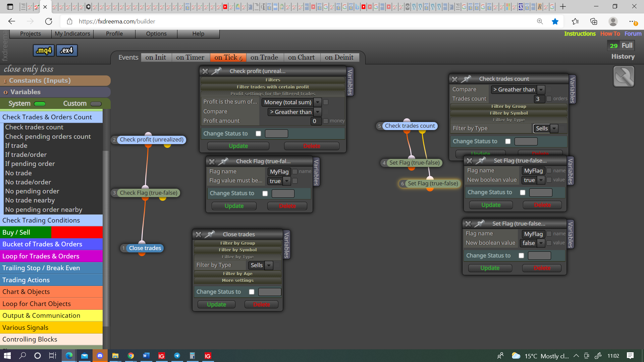The height and width of the screenshot is (362, 644).
Task: Open the wrench tools icon
Action: pyautogui.click(x=624, y=76)
